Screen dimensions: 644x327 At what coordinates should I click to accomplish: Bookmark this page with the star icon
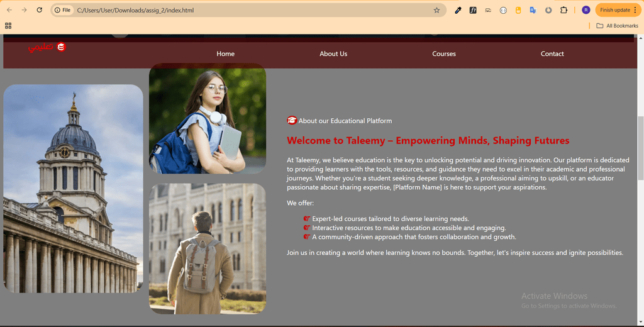pyautogui.click(x=436, y=10)
